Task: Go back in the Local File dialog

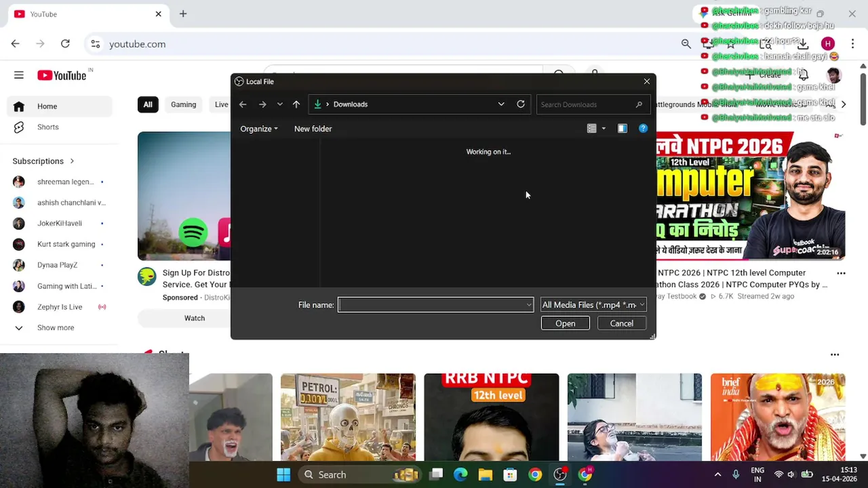Action: (243, 104)
